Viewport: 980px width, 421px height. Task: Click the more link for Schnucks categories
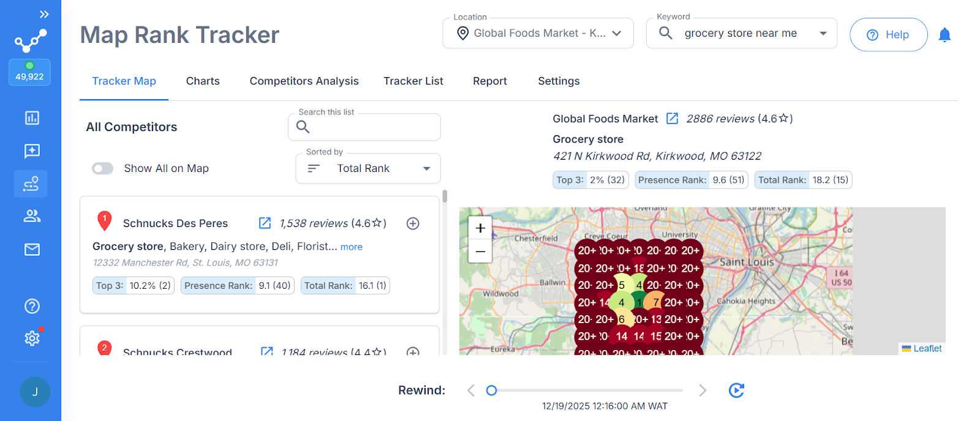click(352, 247)
